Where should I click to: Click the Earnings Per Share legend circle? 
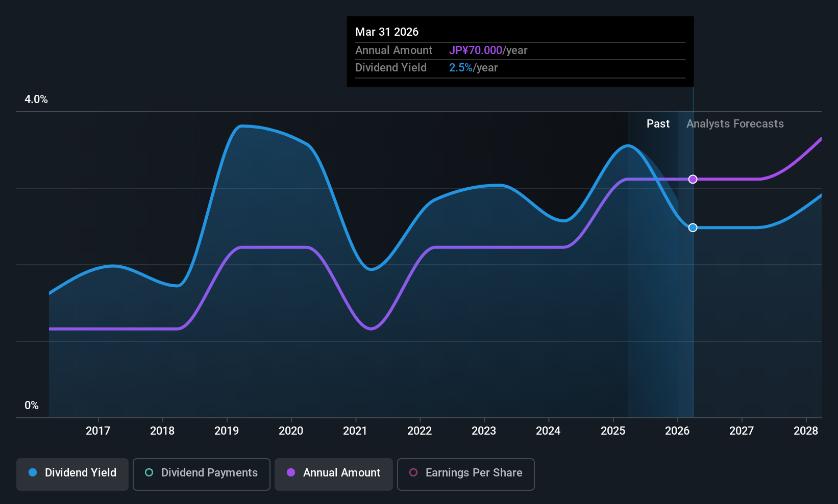[x=413, y=472]
